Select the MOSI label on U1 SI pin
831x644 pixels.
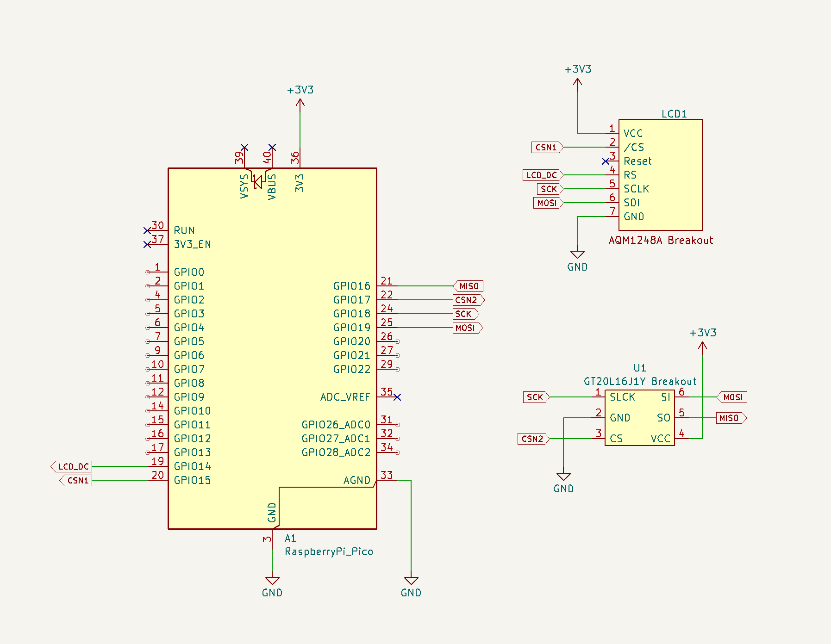click(x=732, y=397)
